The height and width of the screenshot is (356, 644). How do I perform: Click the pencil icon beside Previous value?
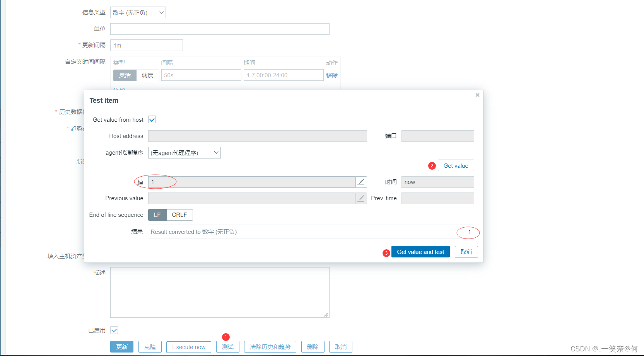tap(361, 198)
